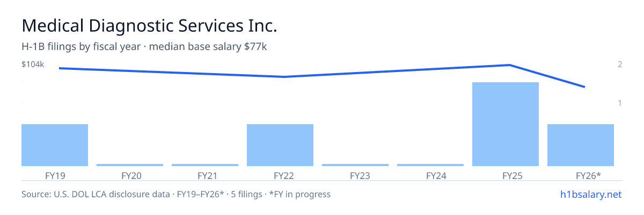This screenshot has height=215, width=644.
Task: Click the salary line end above FY26*
Action: pyautogui.click(x=584, y=87)
